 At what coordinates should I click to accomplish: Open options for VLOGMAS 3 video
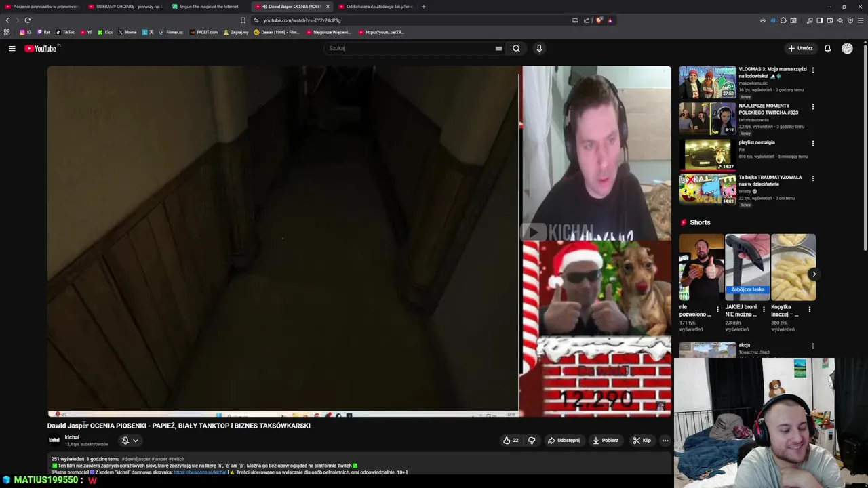813,70
